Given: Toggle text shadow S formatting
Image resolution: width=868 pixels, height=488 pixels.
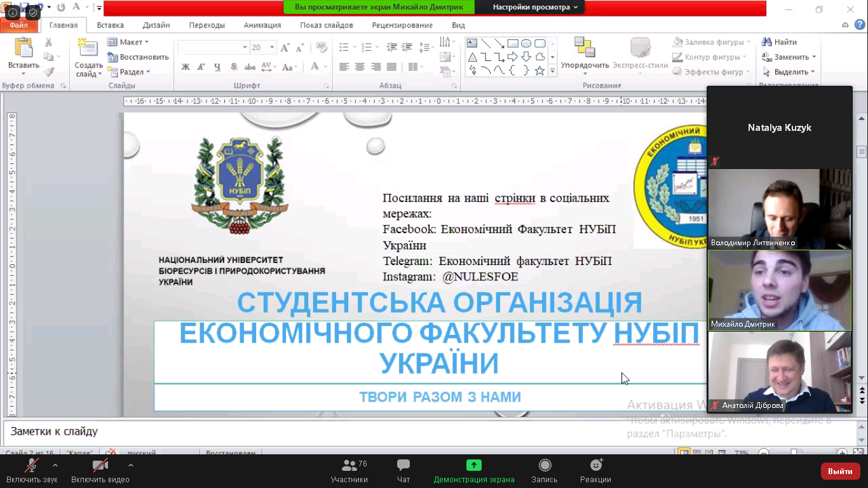Looking at the screenshot, I should tap(233, 67).
